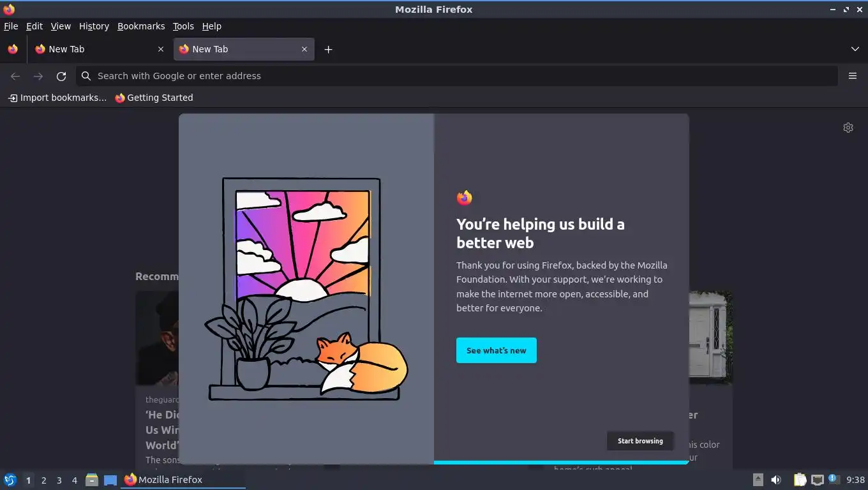The width and height of the screenshot is (868, 490).
Task: Open new tab personalize gear icon
Action: tap(848, 128)
